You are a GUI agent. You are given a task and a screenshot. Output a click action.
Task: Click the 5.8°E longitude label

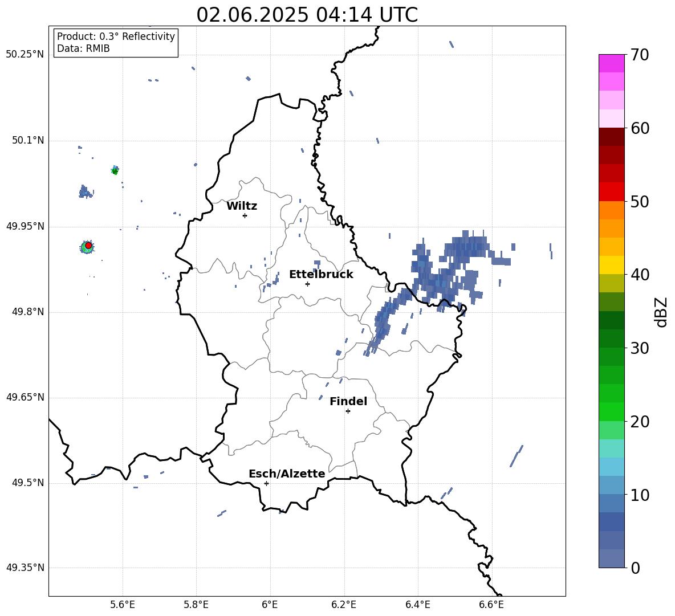(x=196, y=605)
